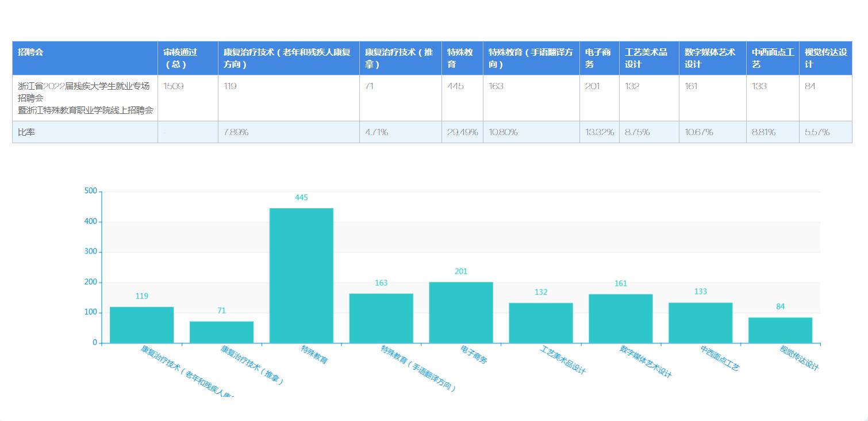Click the 手语翻译方向 bar showing 163

coord(381,318)
